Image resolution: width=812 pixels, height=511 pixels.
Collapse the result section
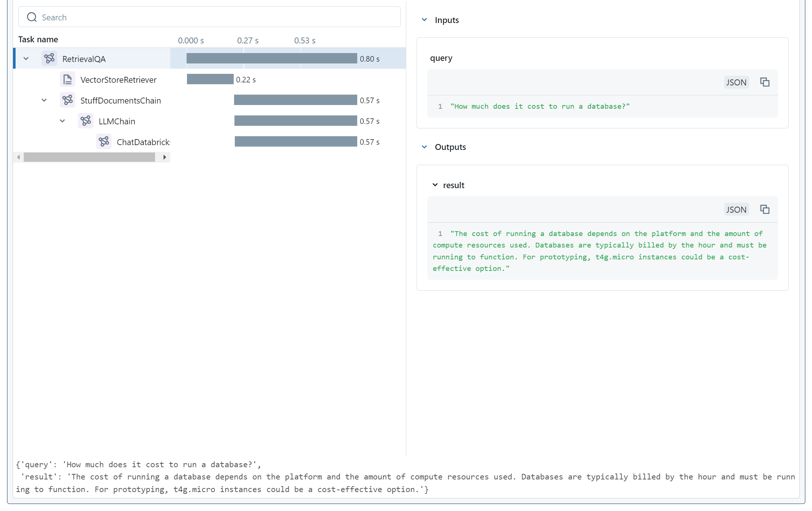click(435, 184)
